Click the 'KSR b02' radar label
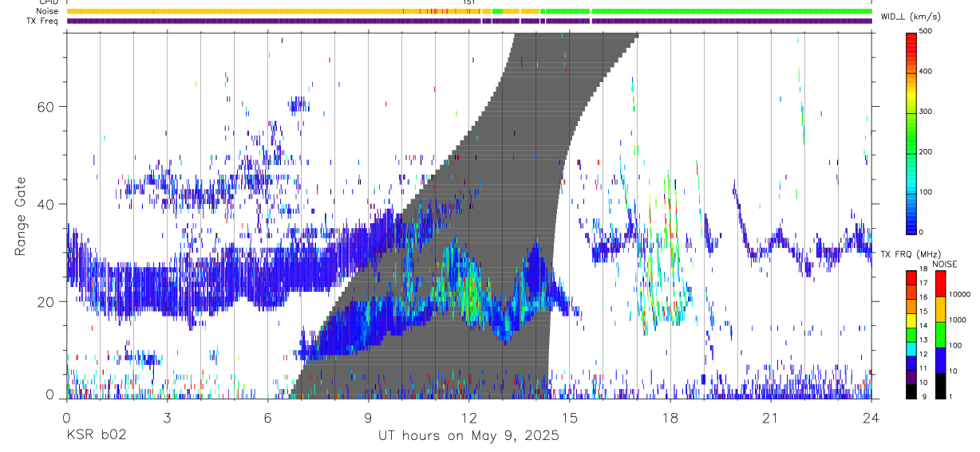980x452 pixels. (x=96, y=436)
